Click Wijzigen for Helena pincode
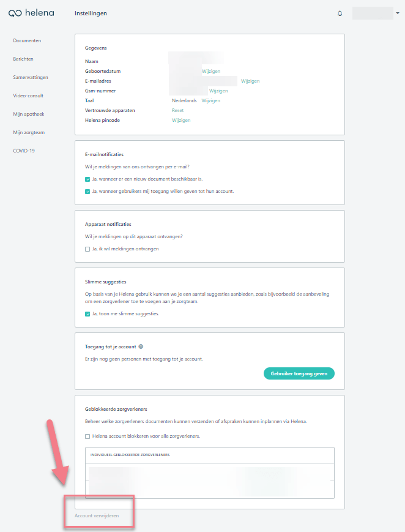 pos(181,120)
